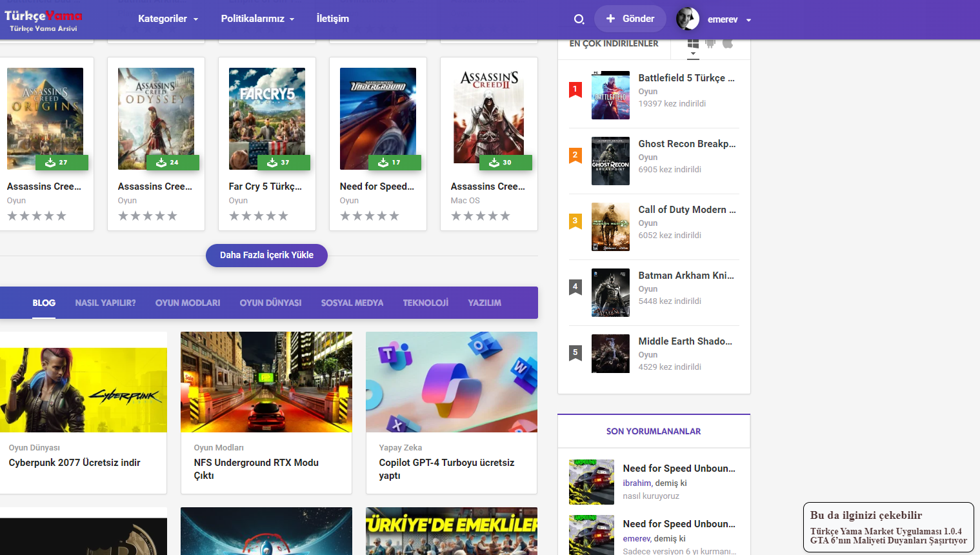The image size is (980, 555).
Task: Open the emerev user account dropdown
Action: pos(729,19)
